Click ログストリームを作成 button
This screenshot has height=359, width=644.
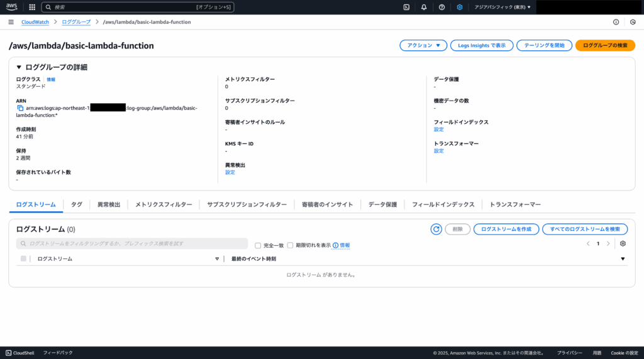coord(506,229)
